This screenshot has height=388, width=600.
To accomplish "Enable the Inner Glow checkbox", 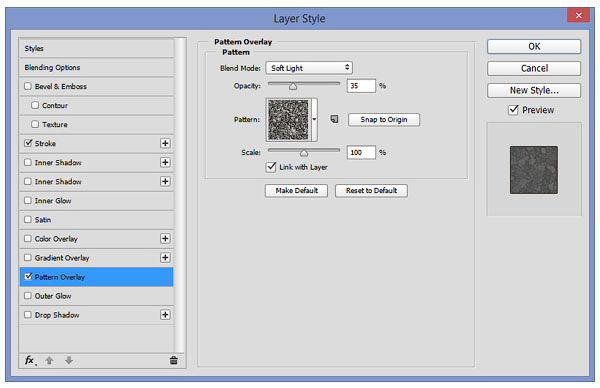I will [x=28, y=200].
